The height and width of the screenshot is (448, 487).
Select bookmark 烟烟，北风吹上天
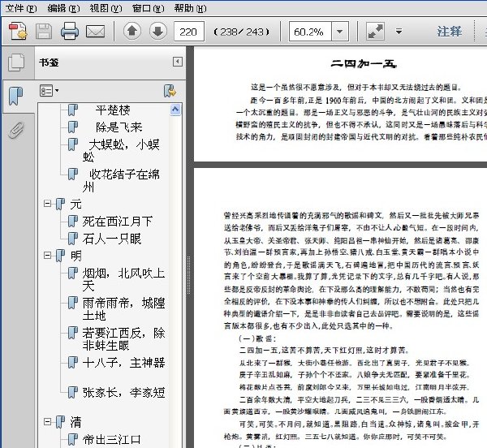123,279
